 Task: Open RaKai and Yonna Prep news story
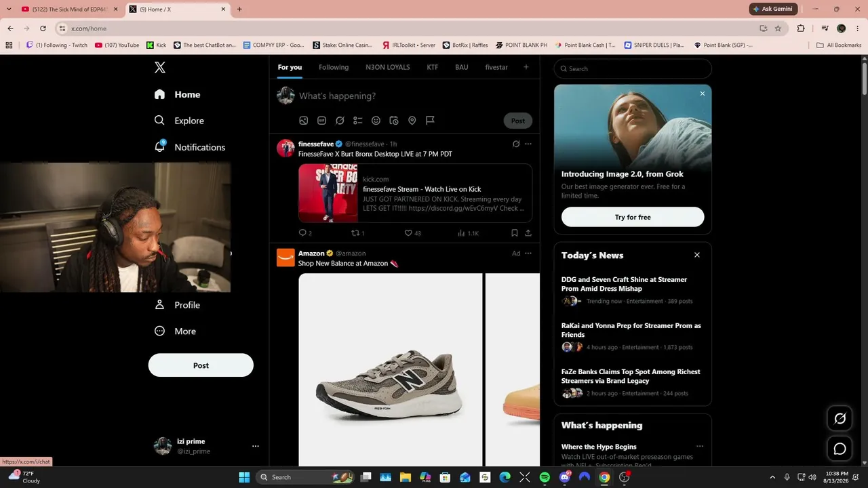633,336
